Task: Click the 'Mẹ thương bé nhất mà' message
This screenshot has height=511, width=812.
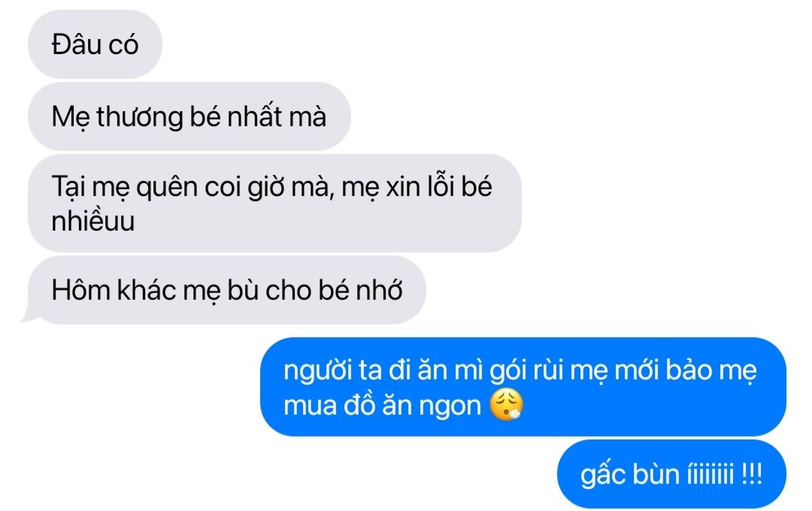Action: coord(189,116)
